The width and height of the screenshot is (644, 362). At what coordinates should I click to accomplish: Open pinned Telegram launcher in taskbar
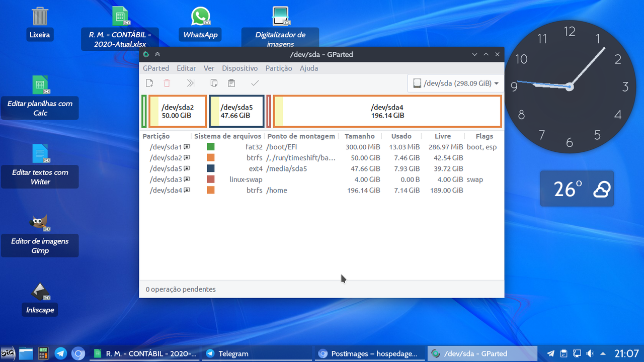(x=61, y=353)
